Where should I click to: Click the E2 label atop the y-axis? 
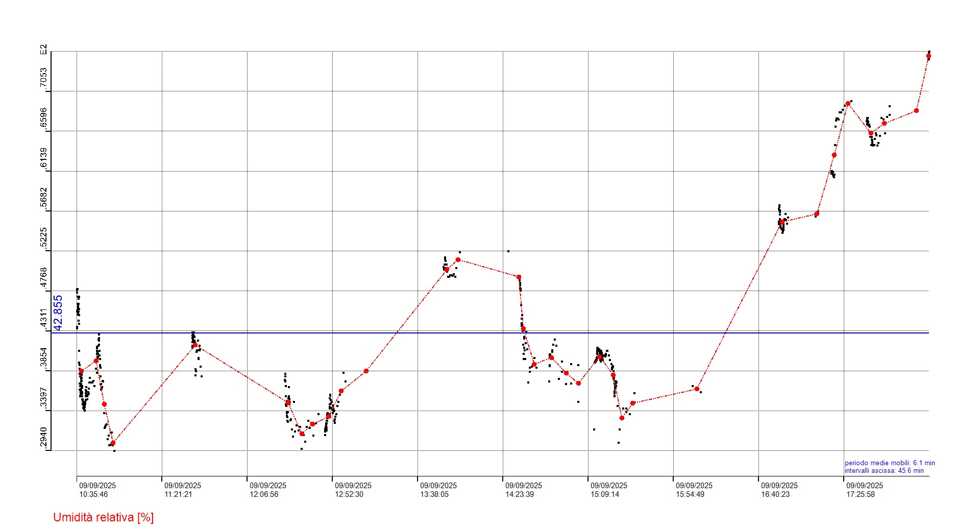tap(44, 50)
